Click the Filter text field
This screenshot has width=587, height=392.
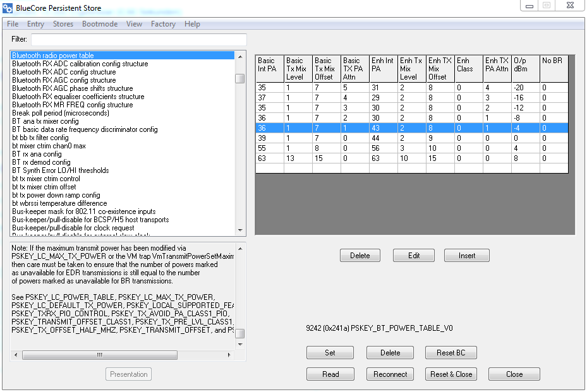[139, 40]
